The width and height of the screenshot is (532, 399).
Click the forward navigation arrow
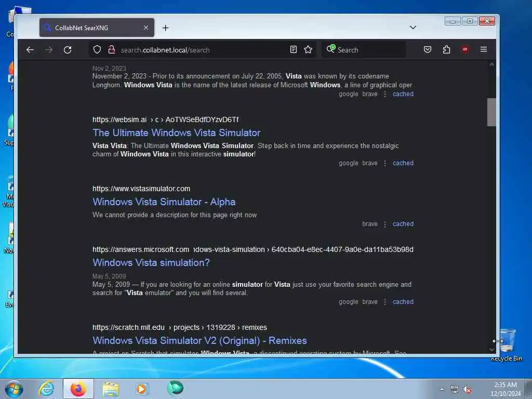[x=49, y=50]
